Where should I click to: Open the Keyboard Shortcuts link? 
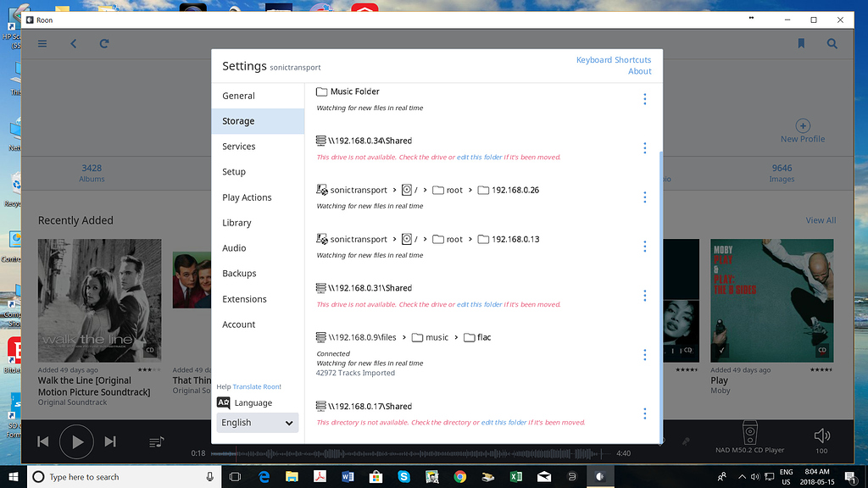(x=614, y=59)
